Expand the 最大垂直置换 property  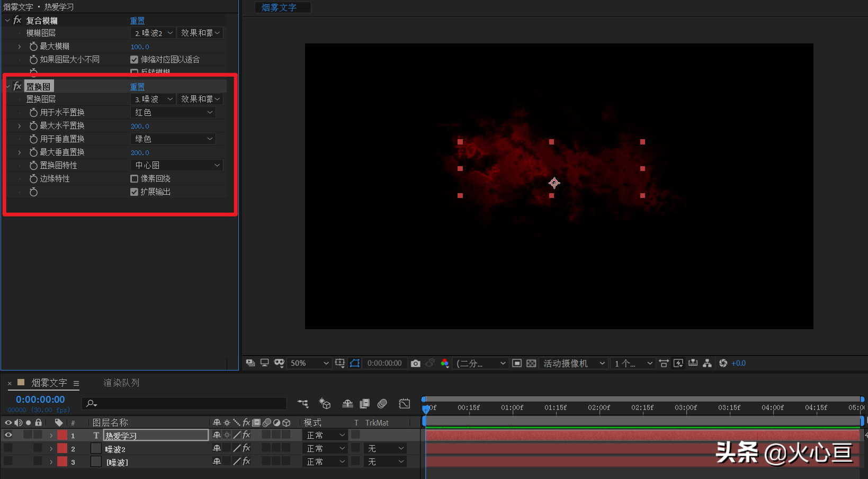(20, 152)
